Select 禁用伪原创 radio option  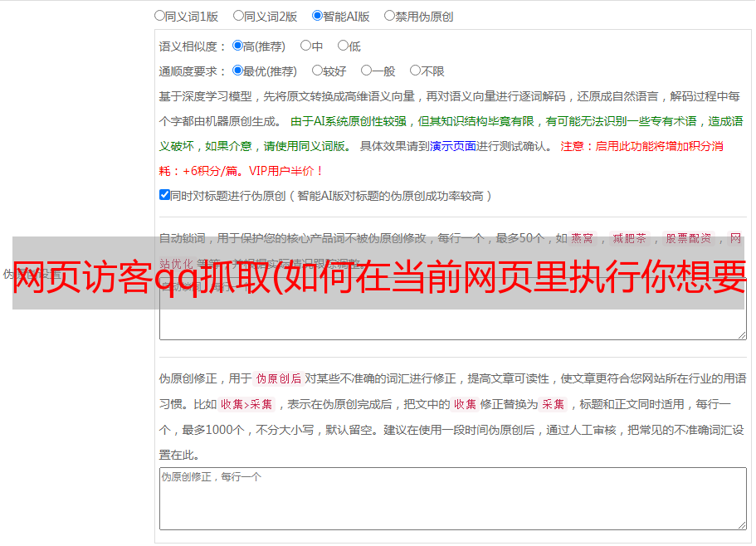tap(389, 16)
